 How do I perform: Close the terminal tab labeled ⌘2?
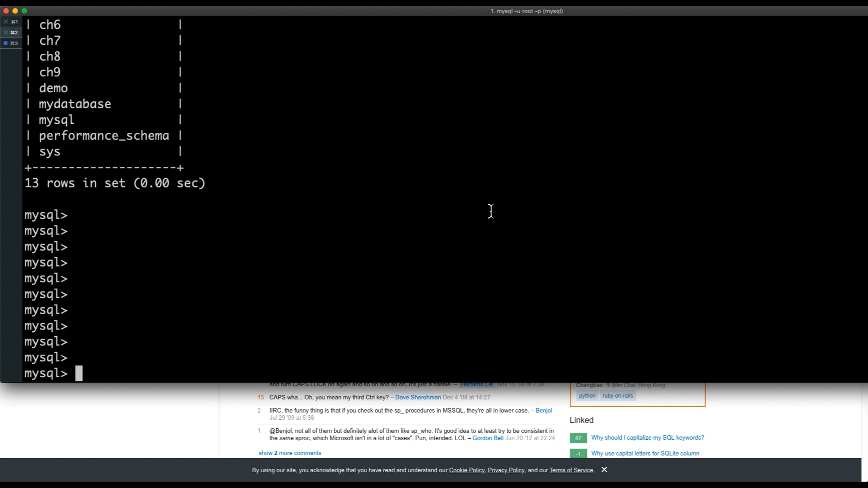click(x=7, y=32)
